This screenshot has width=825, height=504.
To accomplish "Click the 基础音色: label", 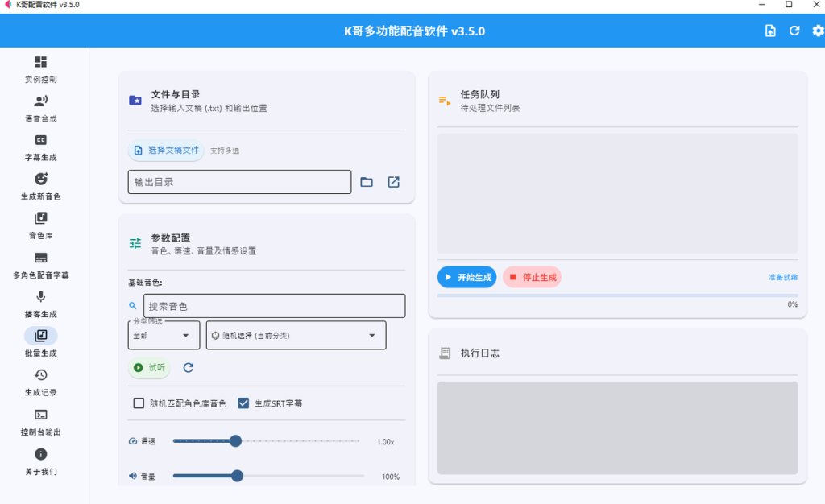I will coord(145,283).
